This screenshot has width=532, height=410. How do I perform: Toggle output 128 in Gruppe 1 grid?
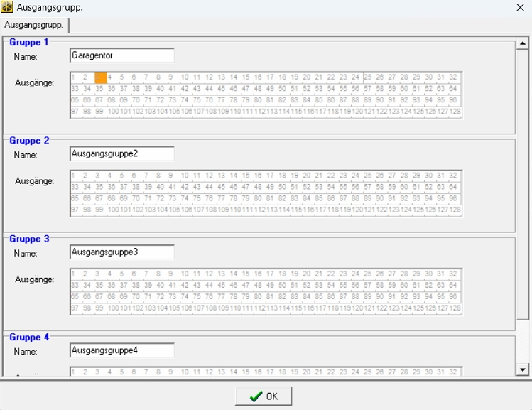455,112
